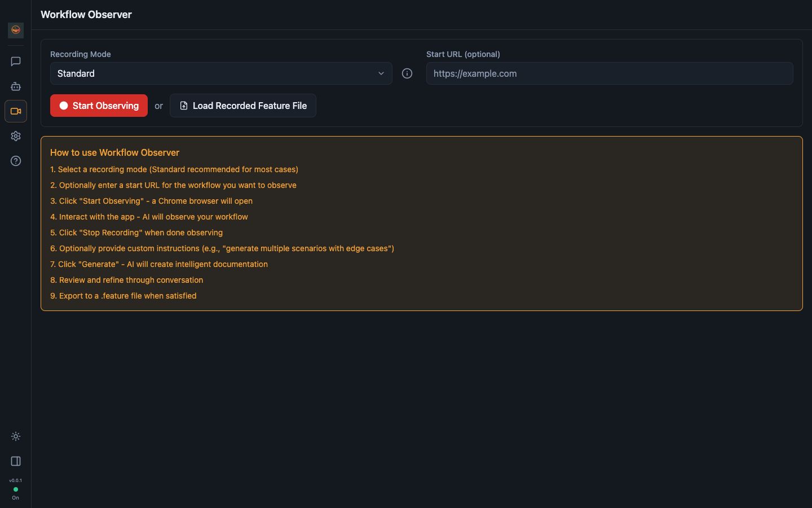The width and height of the screenshot is (812, 508).
Task: Open the chat icon in the sidebar
Action: (x=16, y=62)
